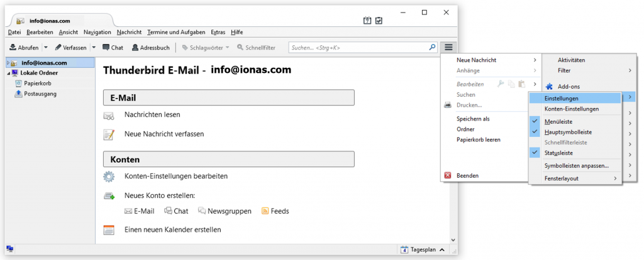Open the Abrufen dropdown arrow

pyautogui.click(x=45, y=48)
